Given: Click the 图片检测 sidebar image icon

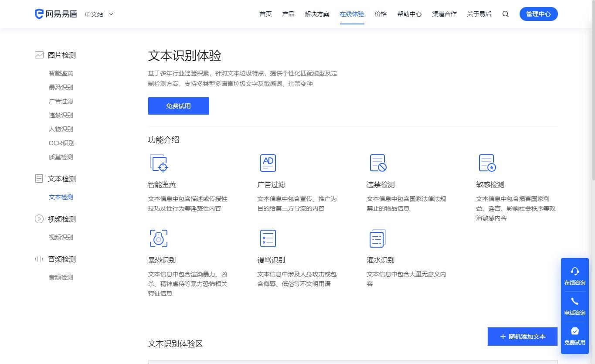Looking at the screenshot, I should point(39,55).
